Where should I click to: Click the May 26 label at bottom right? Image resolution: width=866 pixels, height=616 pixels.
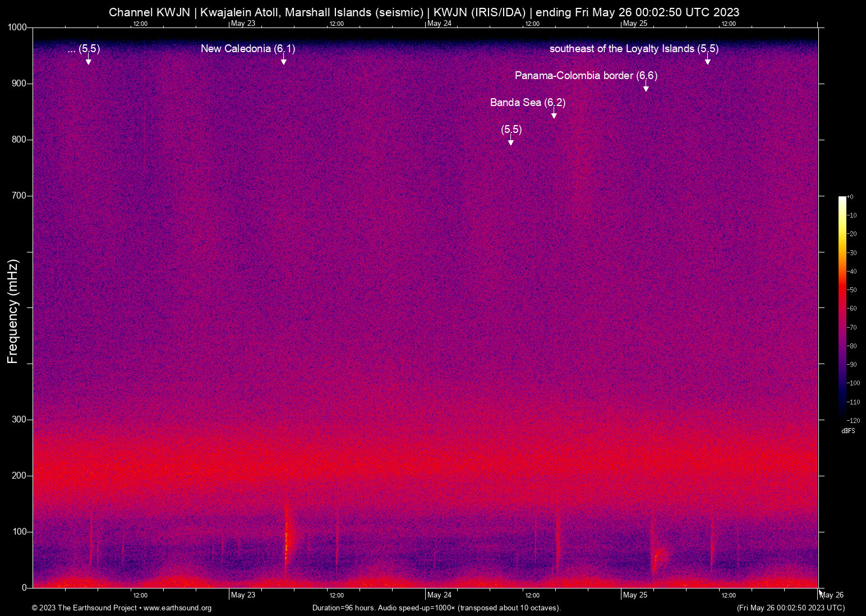831,595
